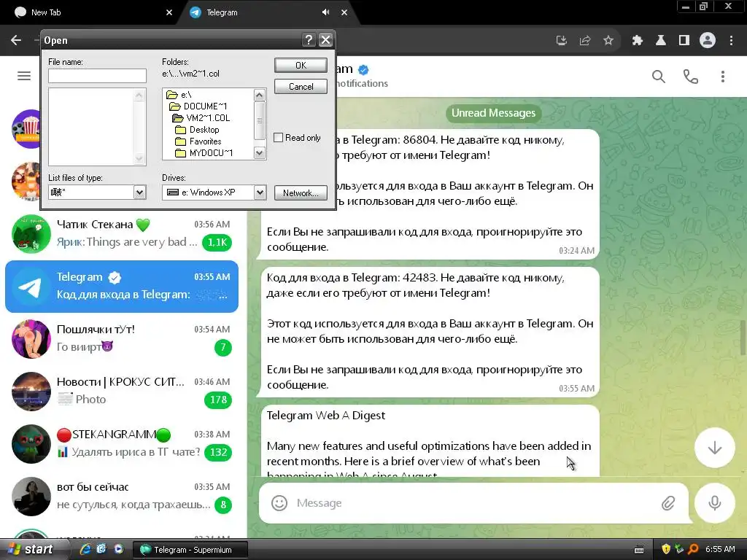Start a call with the phone icon
Viewport: 747px width, 560px height.
pos(690,76)
